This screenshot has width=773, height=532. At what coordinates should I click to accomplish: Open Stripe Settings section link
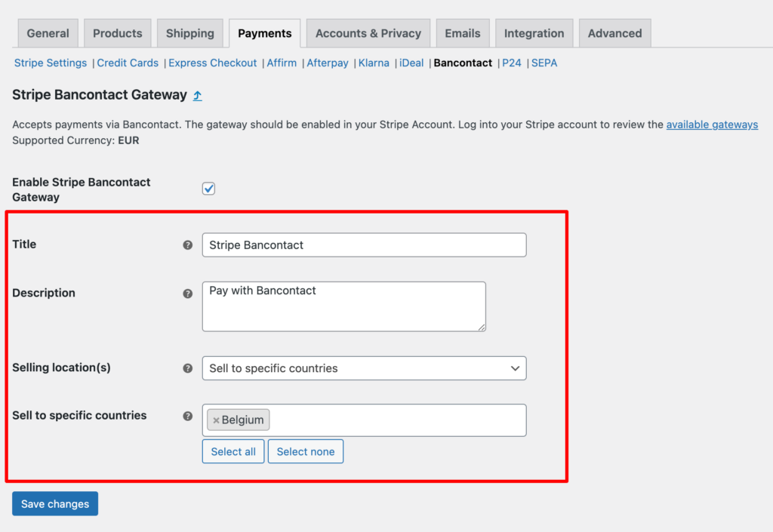pyautogui.click(x=51, y=63)
